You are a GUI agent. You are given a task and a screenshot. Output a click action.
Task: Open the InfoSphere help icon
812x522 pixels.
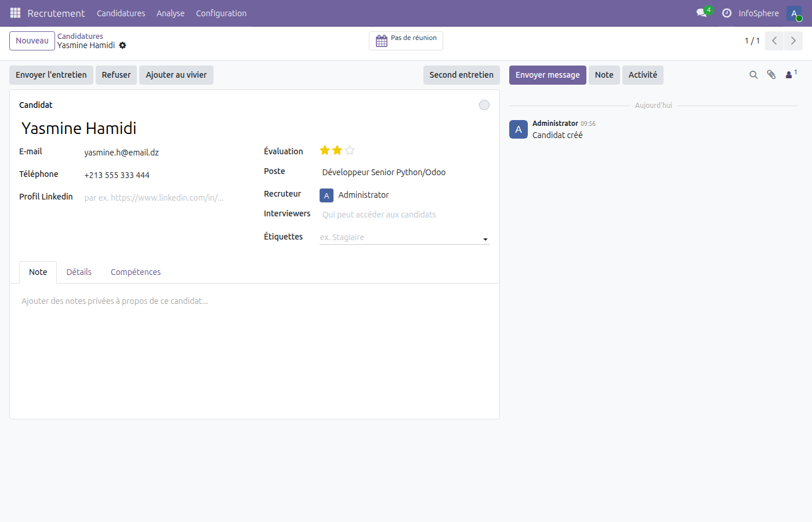click(727, 13)
